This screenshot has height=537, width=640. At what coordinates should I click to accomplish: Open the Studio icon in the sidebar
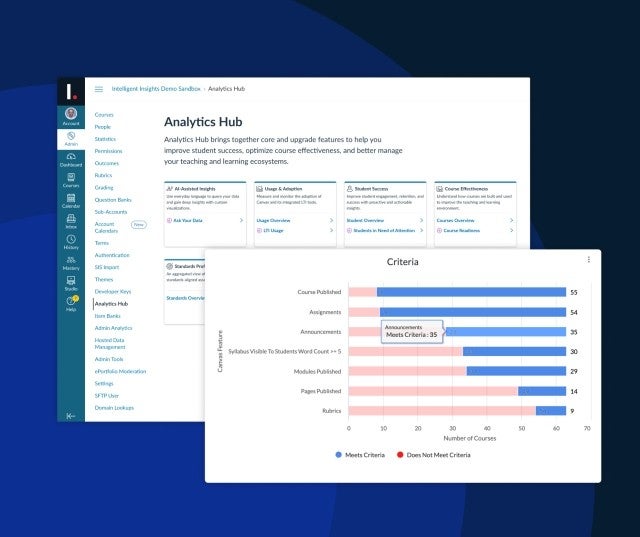click(x=70, y=282)
